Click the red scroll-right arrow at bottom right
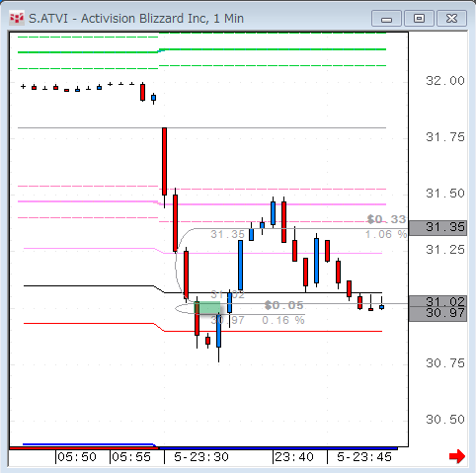 457,456
